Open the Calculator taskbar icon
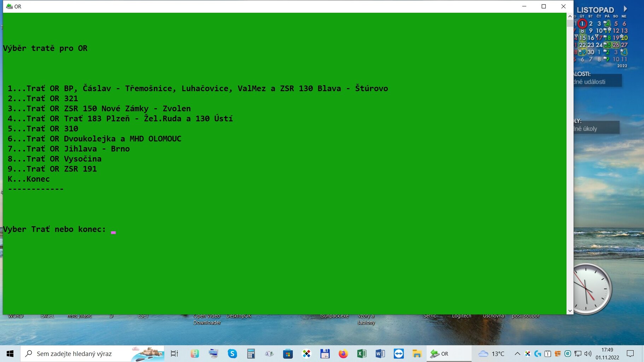This screenshot has height=362, width=644. tap(251, 354)
